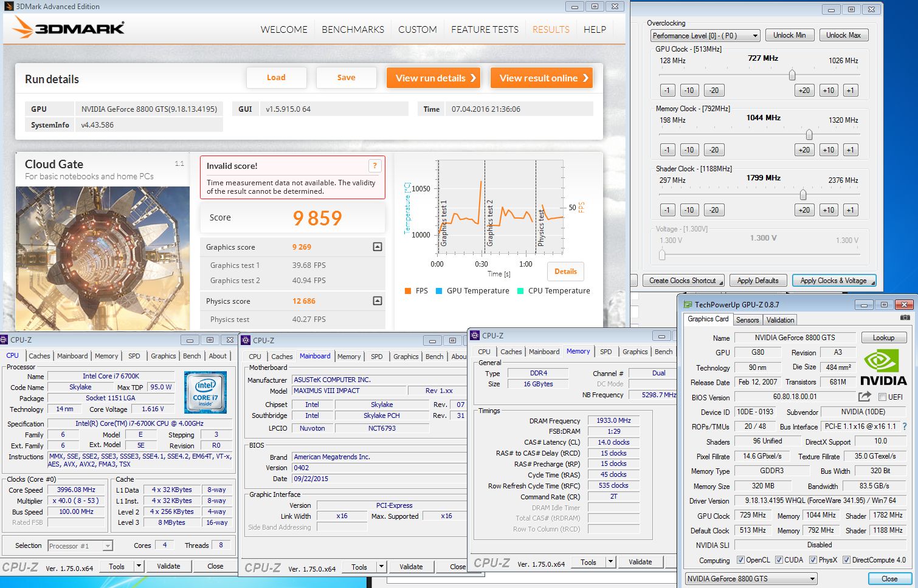Click the Intel Core i7 badge in CPU-Z
The width and height of the screenshot is (918, 588).
pos(205,393)
